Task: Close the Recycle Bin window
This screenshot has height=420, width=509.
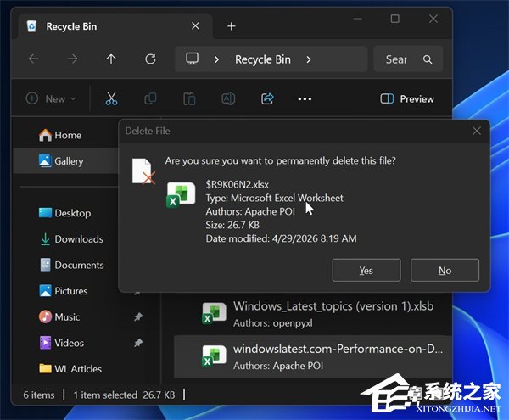Action: pos(433,19)
